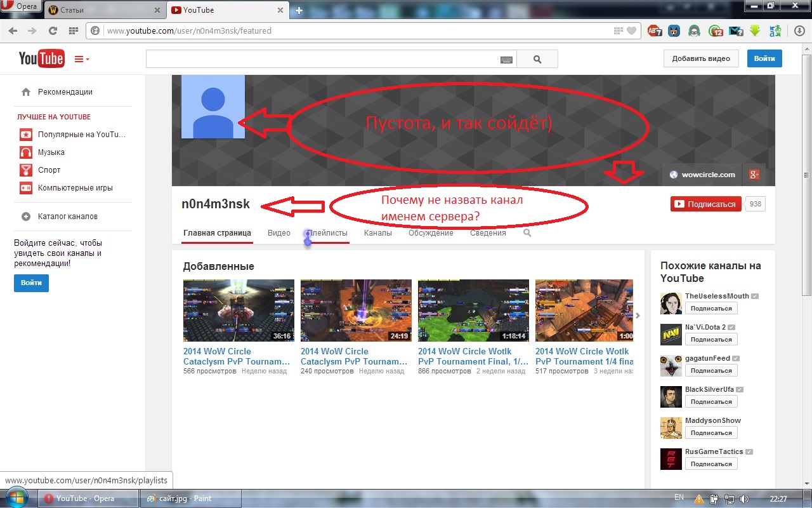Image resolution: width=812 pixels, height=508 pixels.
Task: Subscribe to MaddysonShow
Action: point(711,432)
